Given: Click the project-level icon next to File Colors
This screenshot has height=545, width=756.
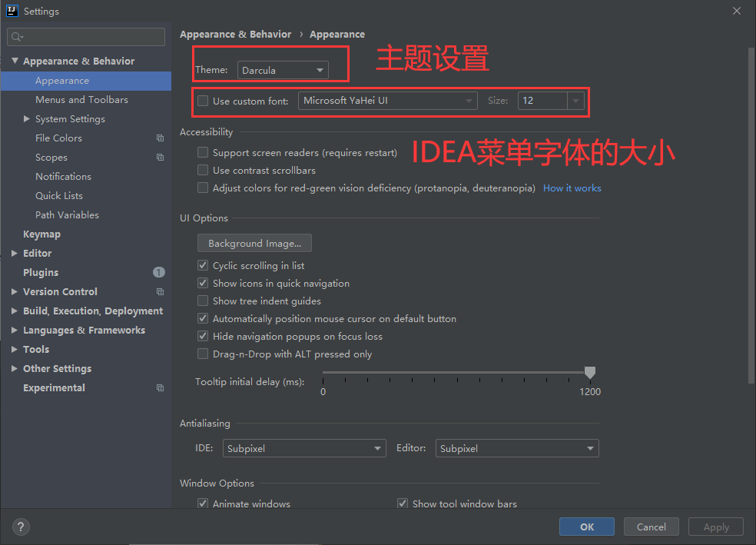Looking at the screenshot, I should click(x=160, y=138).
